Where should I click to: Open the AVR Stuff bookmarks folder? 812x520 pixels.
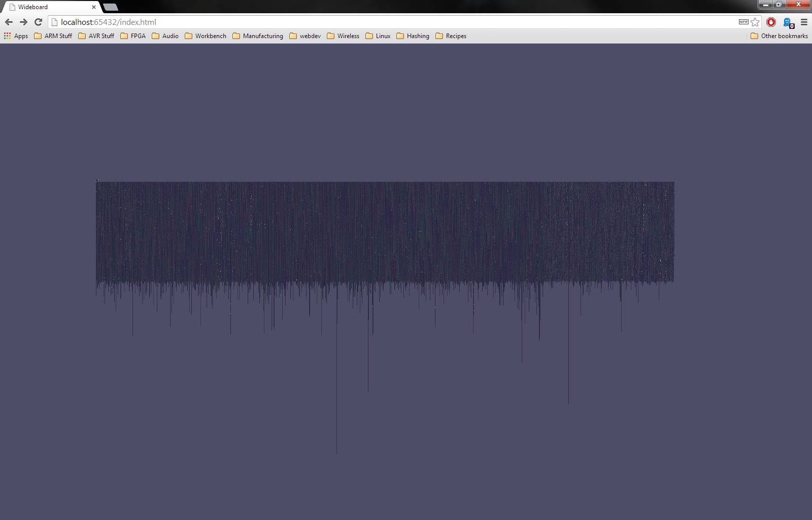[96, 36]
